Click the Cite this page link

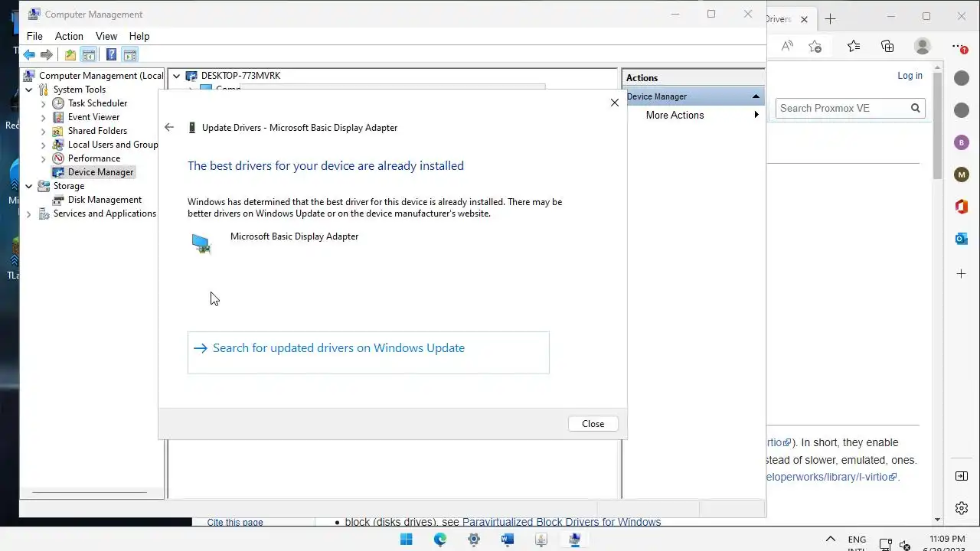[x=235, y=522]
